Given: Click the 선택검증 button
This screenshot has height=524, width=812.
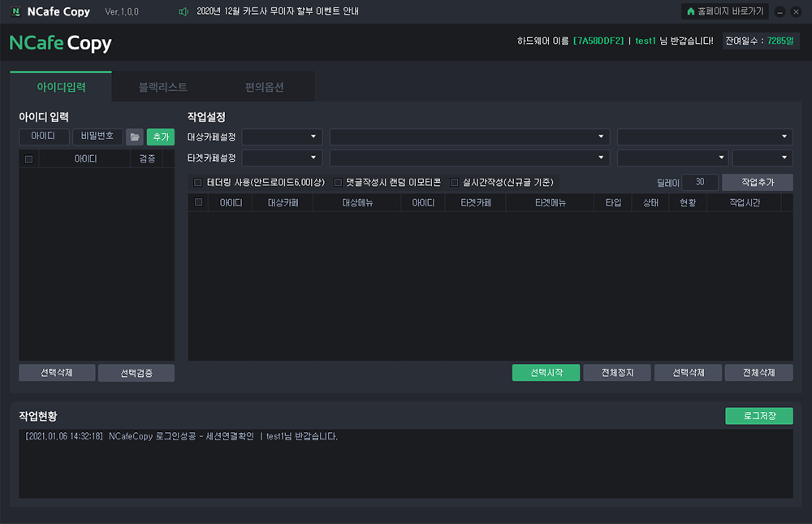Looking at the screenshot, I should 136,373.
